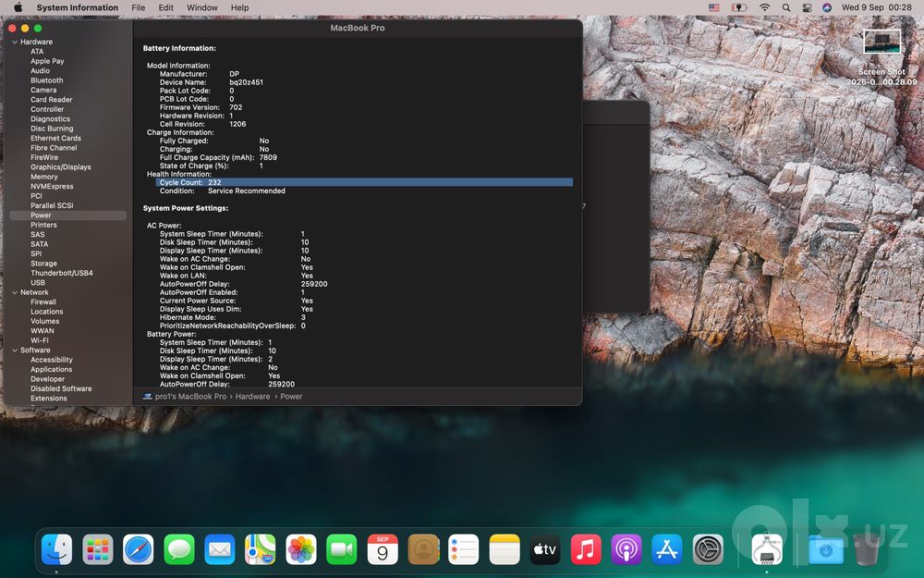Open the Window menu
The height and width of the screenshot is (578, 924).
pyautogui.click(x=202, y=7)
